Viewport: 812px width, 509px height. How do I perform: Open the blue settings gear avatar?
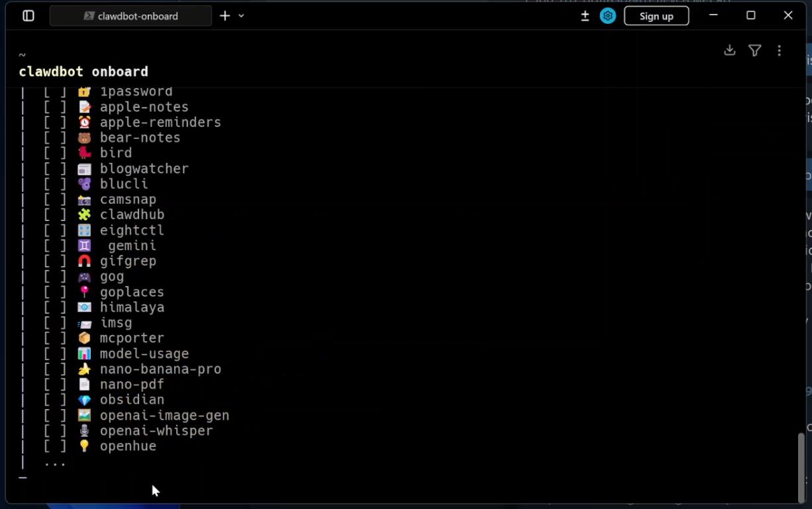[607, 16]
